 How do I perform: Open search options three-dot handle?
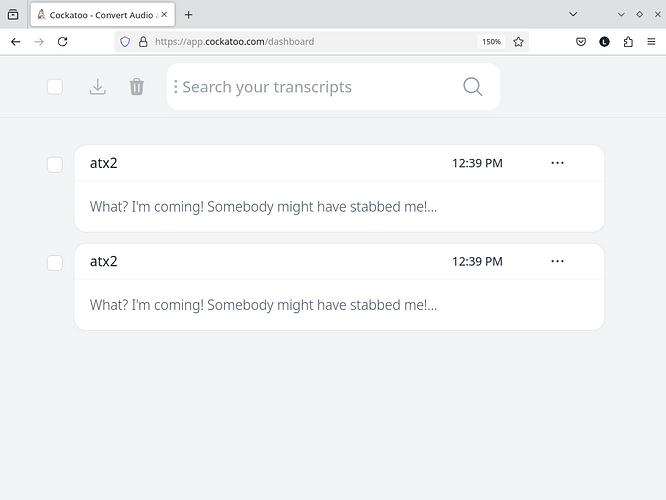(176, 87)
